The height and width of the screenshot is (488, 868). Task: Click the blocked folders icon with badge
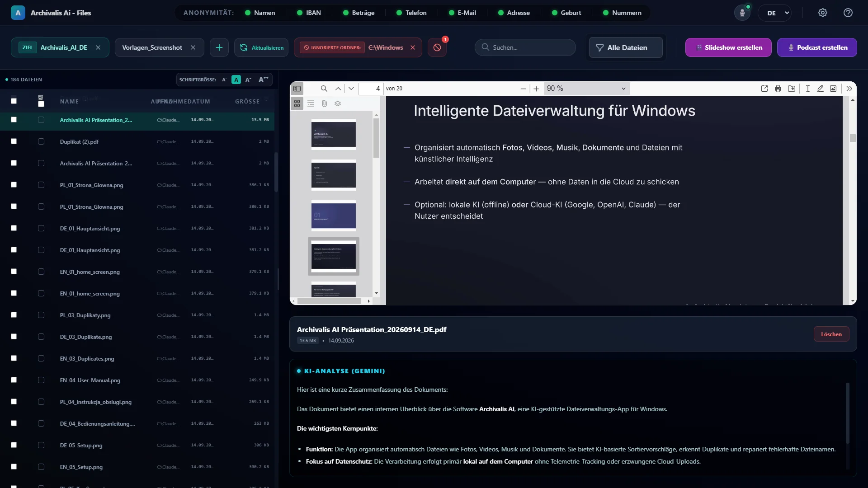(x=437, y=47)
